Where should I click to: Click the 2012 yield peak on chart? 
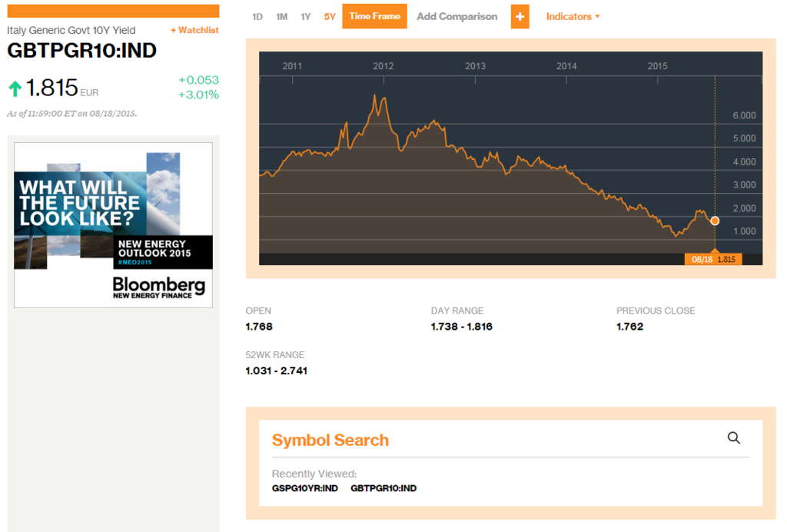[x=374, y=95]
